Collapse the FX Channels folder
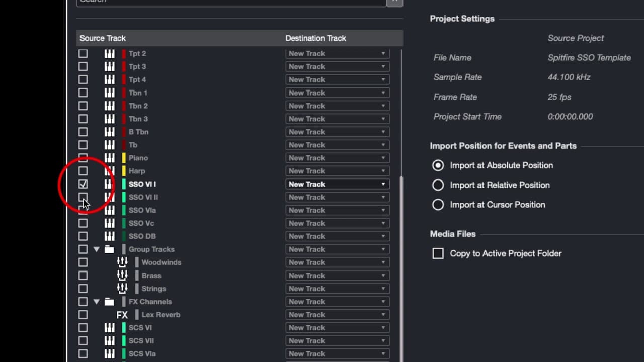Viewport: 644px width, 362px height. 97,302
